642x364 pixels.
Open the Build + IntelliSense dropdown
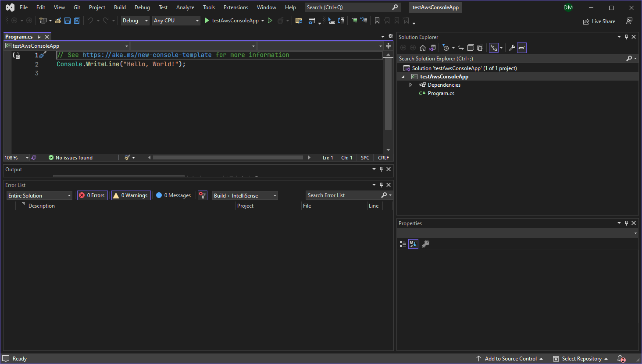coord(245,195)
